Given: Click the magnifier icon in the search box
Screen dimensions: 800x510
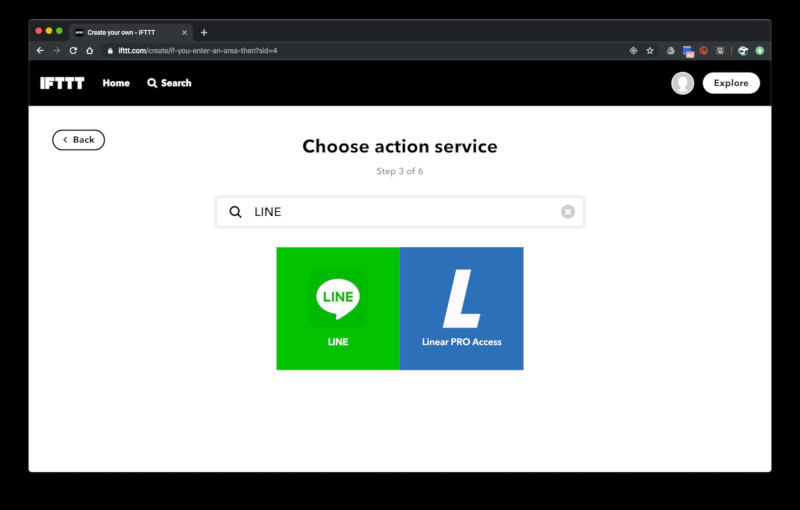Looking at the screenshot, I should coord(235,212).
